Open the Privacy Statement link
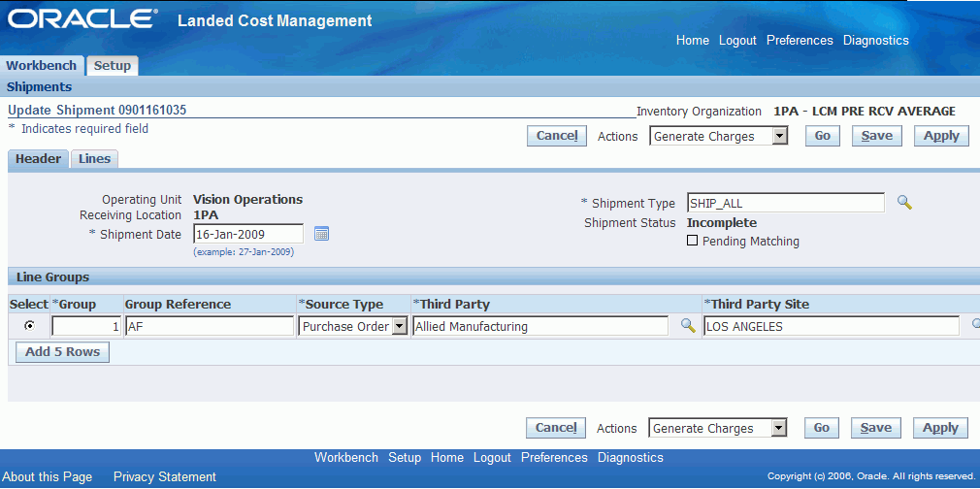980x489 pixels. [164, 477]
